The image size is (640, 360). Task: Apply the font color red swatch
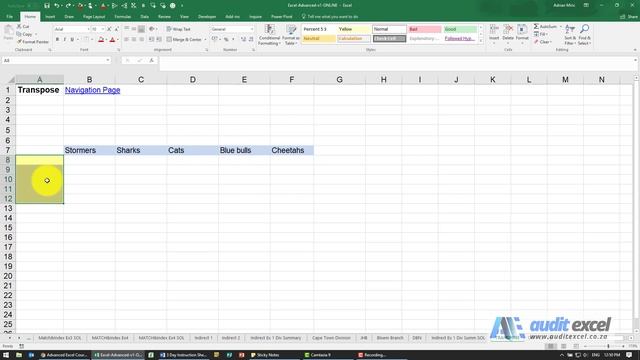tap(113, 40)
